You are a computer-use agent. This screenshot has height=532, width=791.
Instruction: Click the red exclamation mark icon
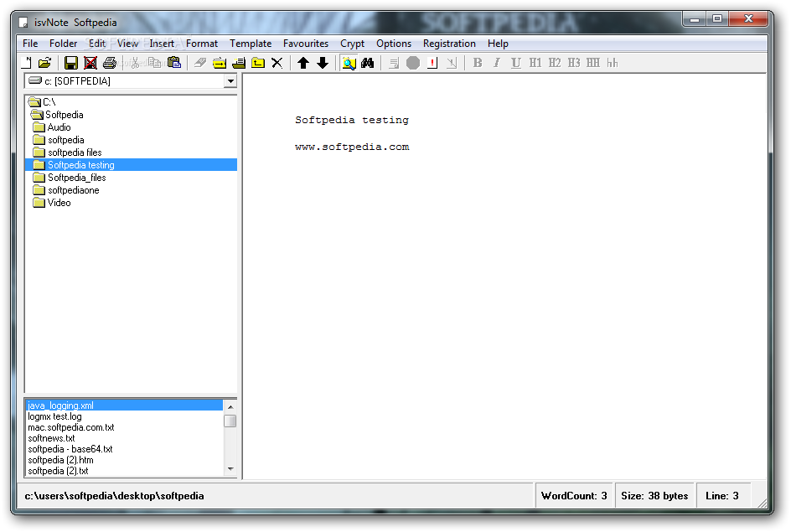(x=432, y=63)
